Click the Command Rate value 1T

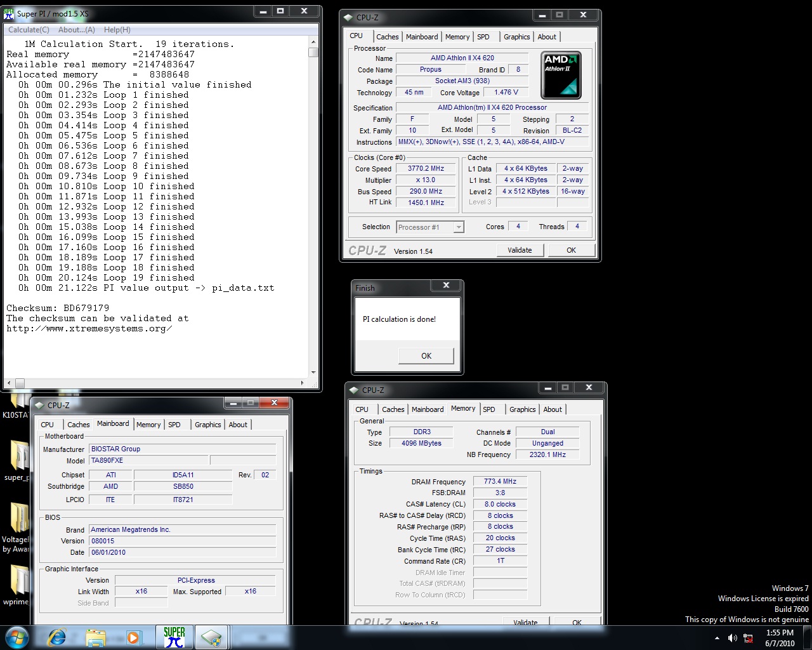[501, 561]
